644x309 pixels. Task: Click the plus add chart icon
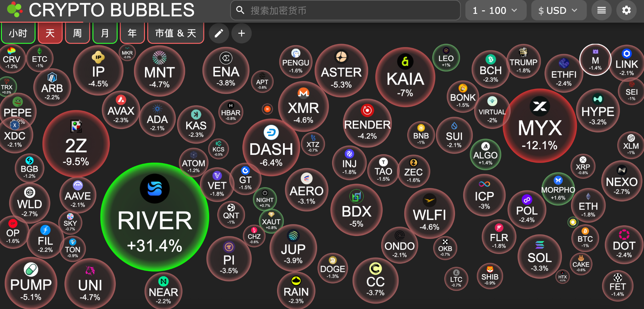click(241, 33)
